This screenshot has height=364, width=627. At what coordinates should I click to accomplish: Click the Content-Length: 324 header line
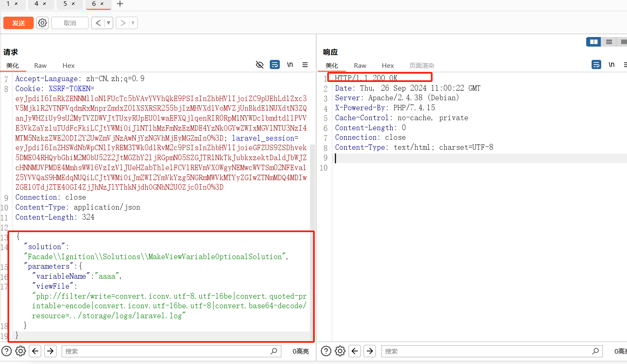[55, 217]
